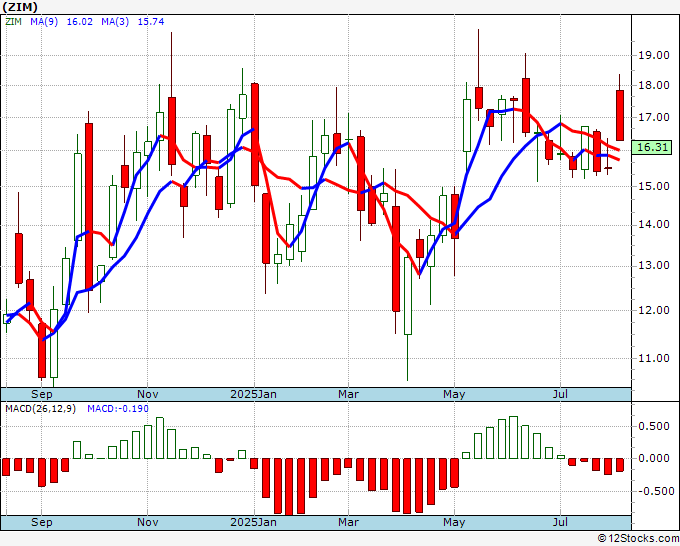The image size is (680, 546).
Task: Click the MA(3) value 15.74
Action: pyautogui.click(x=150, y=22)
